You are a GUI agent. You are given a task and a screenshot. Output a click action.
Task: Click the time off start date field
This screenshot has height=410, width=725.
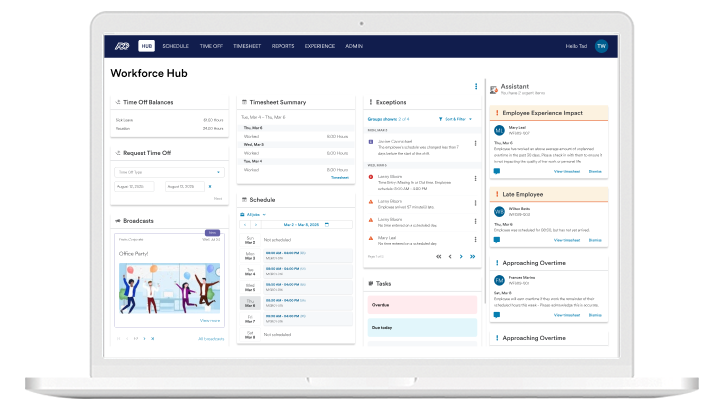coord(136,186)
